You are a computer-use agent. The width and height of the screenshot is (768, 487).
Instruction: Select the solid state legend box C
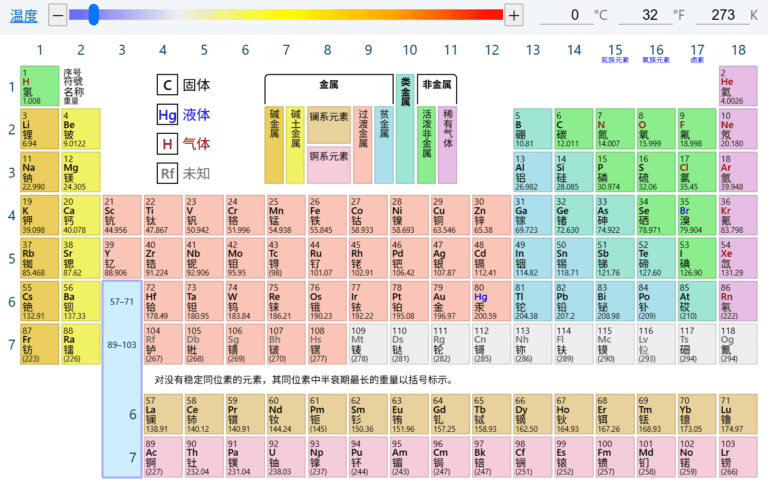click(167, 85)
